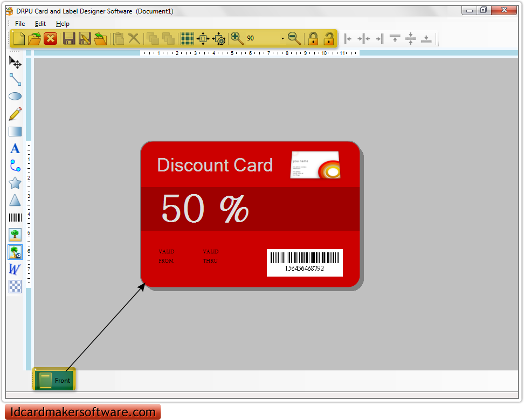
Task: Select the barcode on the discount card
Action: point(305,263)
